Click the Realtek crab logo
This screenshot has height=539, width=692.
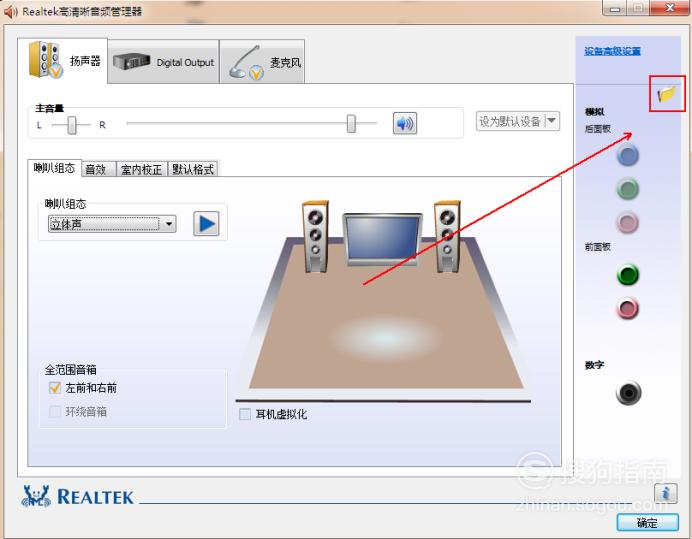[36, 496]
